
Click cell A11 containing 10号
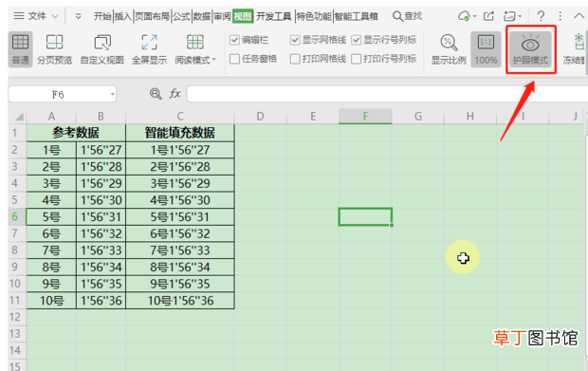(51, 301)
